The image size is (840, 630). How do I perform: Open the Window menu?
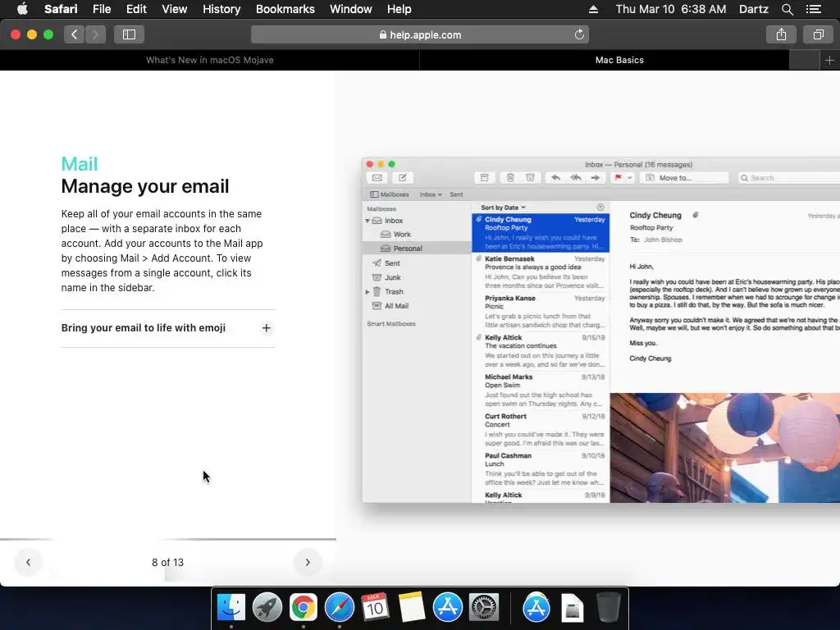350,9
